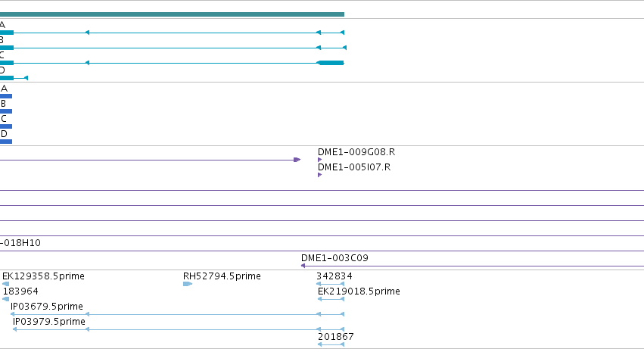Click the IP03979.5prime label
Screen dimensions: 644x349
49,322
